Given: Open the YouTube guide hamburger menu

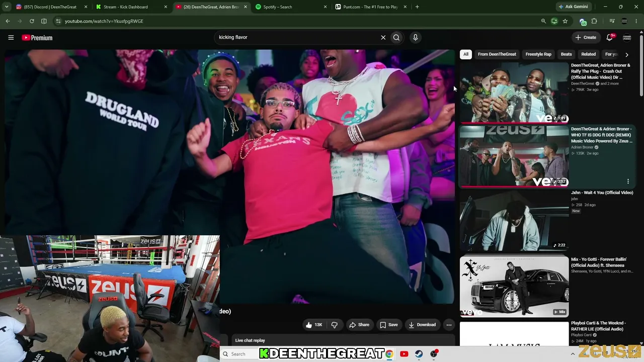Looking at the screenshot, I should coord(11,37).
